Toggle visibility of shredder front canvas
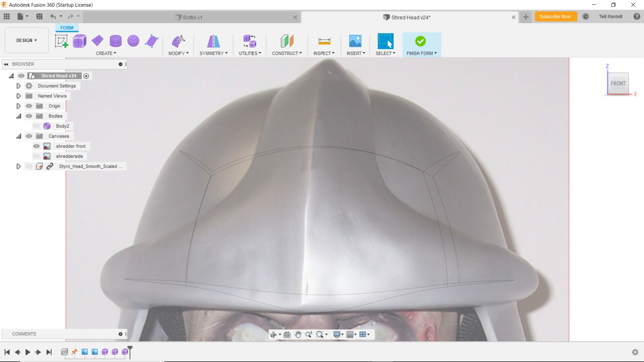This screenshot has height=362, width=644. 36,146
